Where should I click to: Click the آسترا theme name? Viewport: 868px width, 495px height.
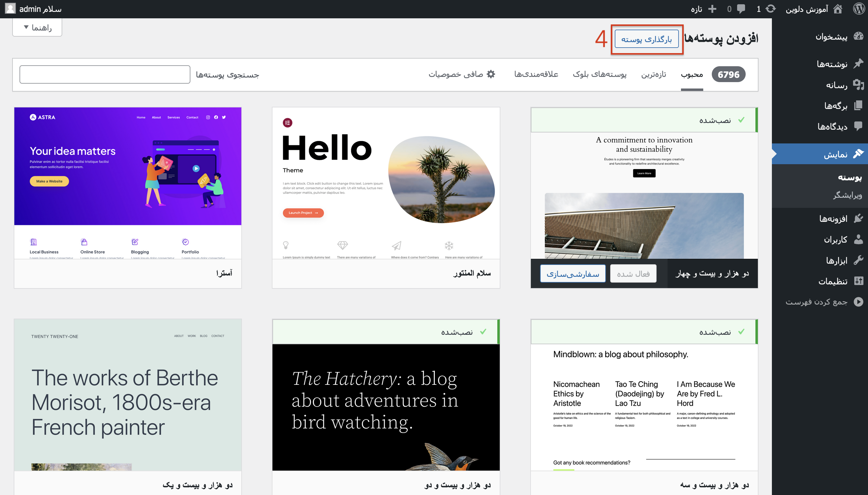pos(224,273)
